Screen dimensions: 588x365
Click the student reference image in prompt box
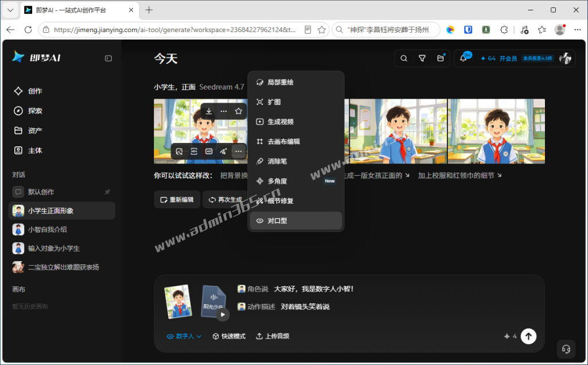[x=179, y=301]
